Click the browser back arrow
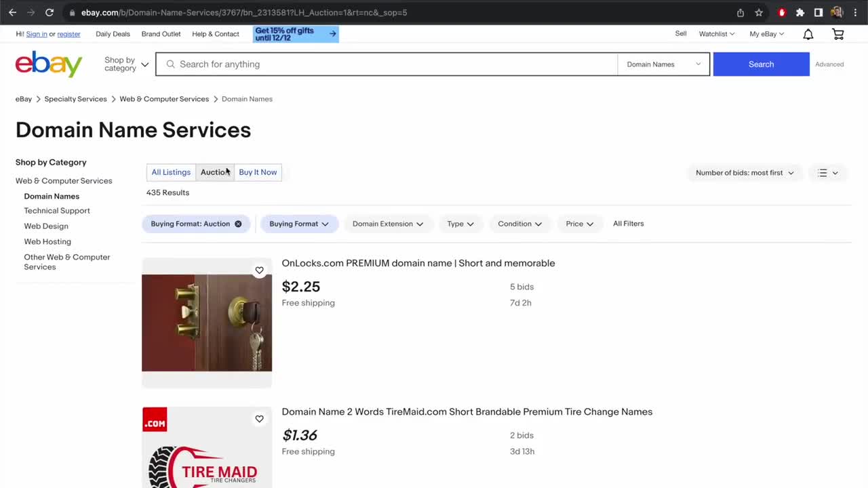 12,12
